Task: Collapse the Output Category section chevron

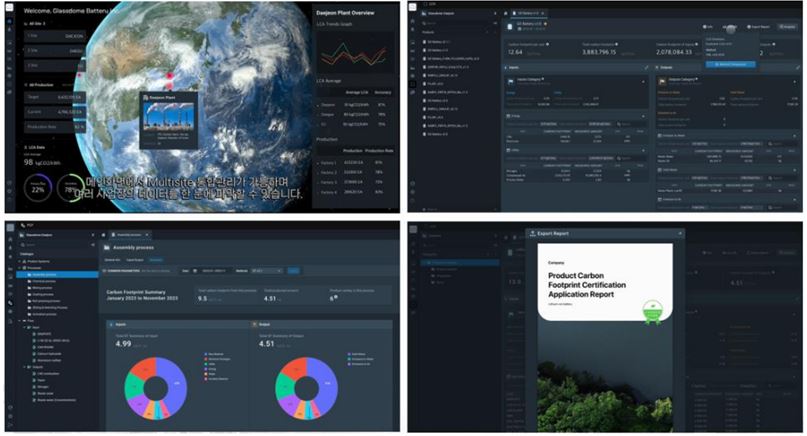Action: click(794, 82)
